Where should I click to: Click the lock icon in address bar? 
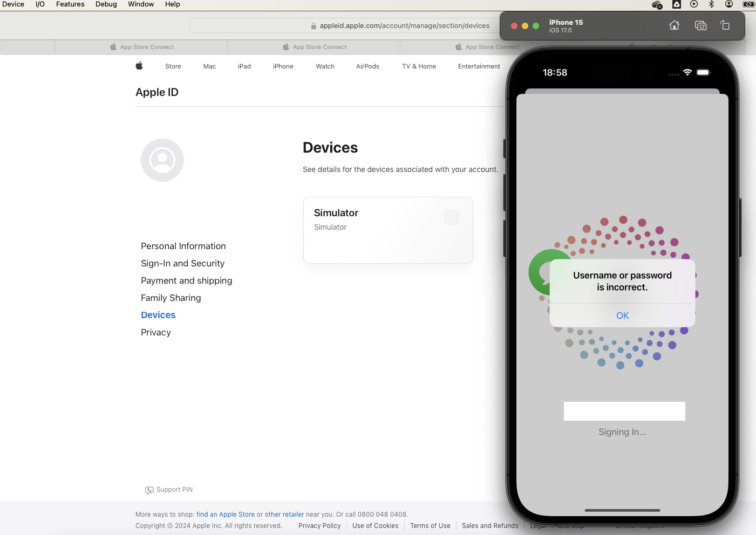(314, 26)
